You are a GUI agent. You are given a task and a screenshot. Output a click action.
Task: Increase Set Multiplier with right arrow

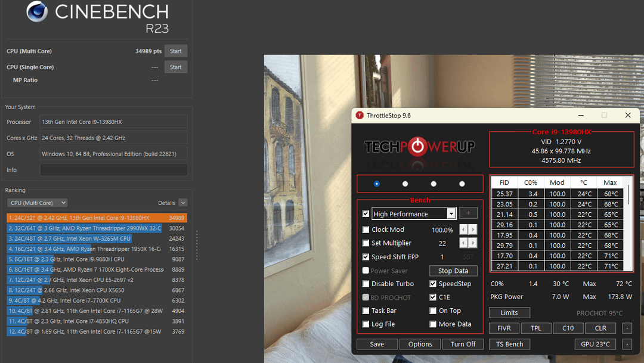473,243
